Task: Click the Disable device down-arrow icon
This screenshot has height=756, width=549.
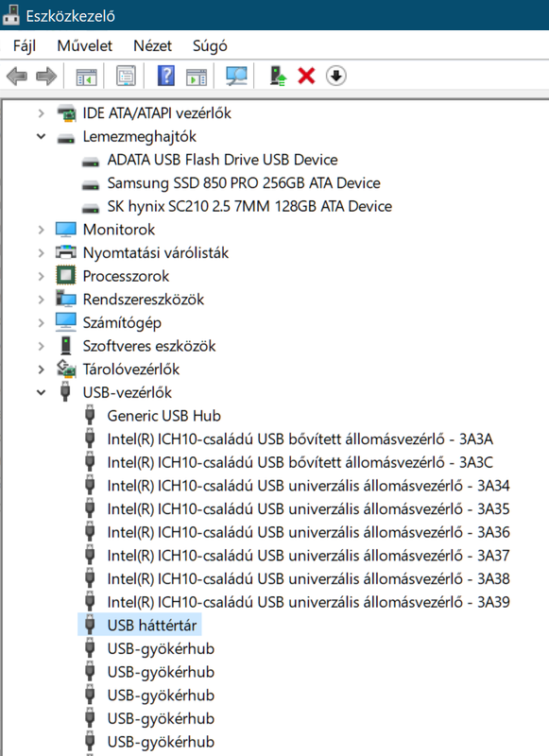Action: point(336,76)
